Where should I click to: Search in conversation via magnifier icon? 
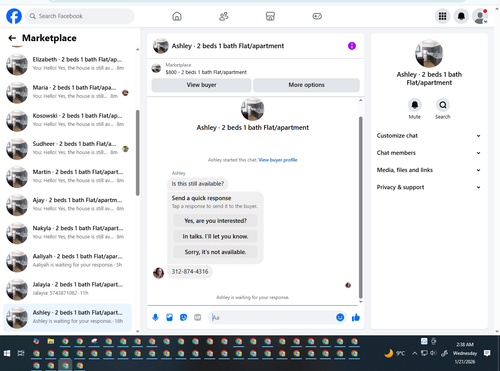click(x=443, y=105)
